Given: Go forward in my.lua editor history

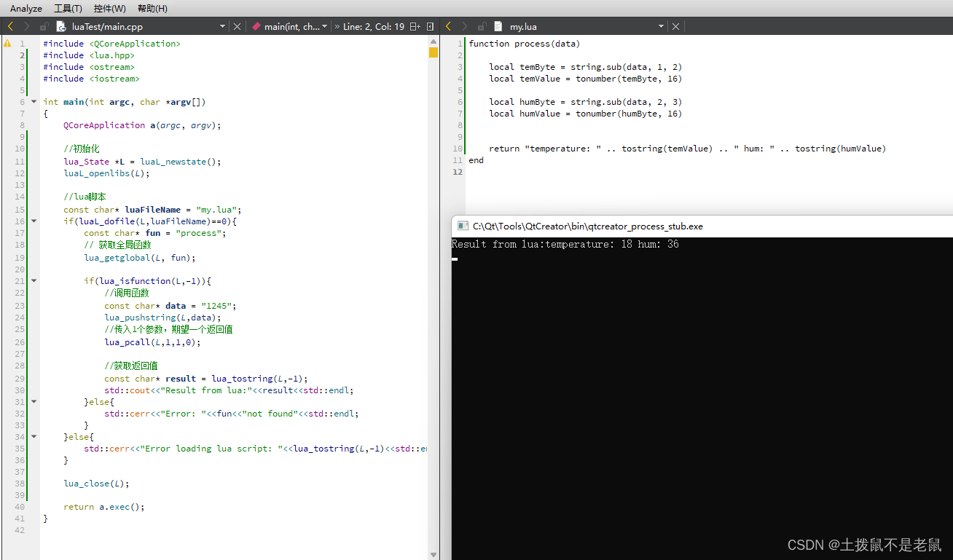Looking at the screenshot, I should (466, 26).
